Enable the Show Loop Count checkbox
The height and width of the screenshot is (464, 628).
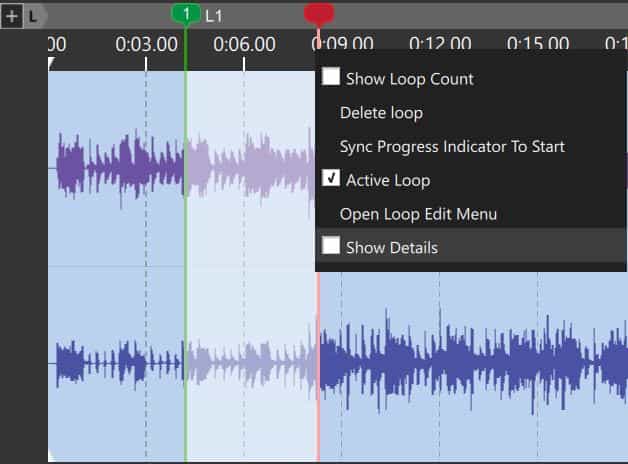[331, 76]
